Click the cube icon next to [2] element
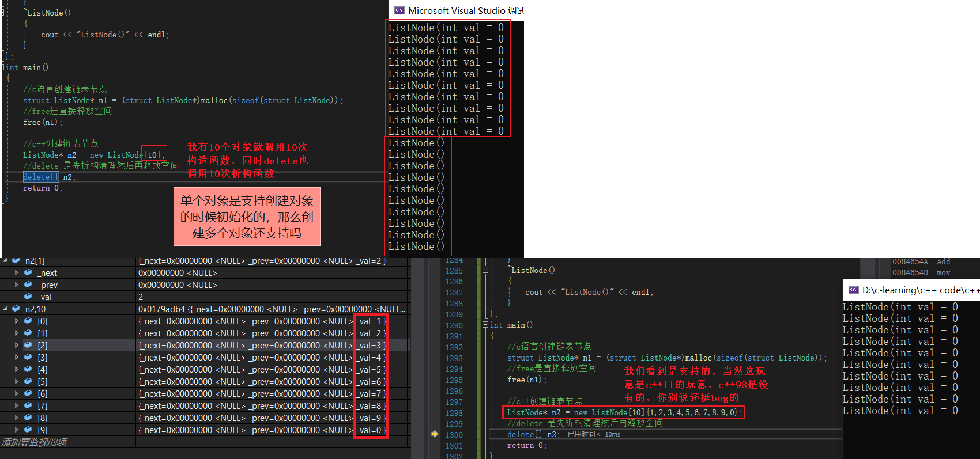This screenshot has width=980, height=459. (28, 346)
